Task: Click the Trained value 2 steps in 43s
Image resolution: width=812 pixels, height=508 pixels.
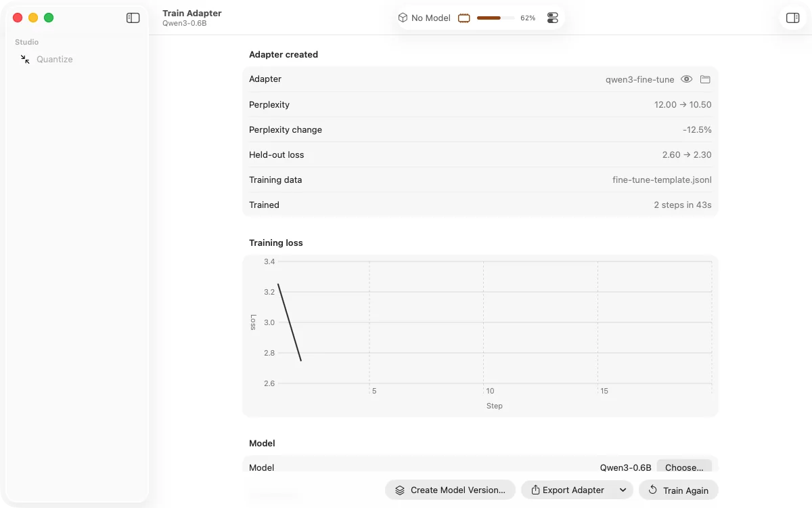Action: click(x=683, y=205)
